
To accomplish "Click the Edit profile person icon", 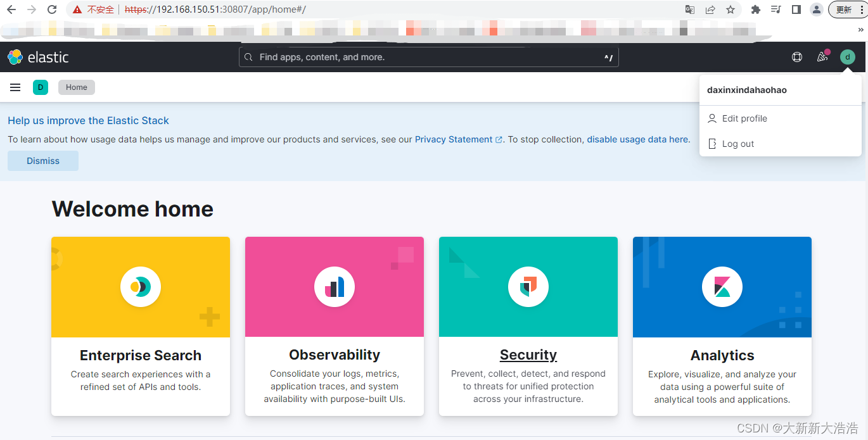I will click(712, 118).
